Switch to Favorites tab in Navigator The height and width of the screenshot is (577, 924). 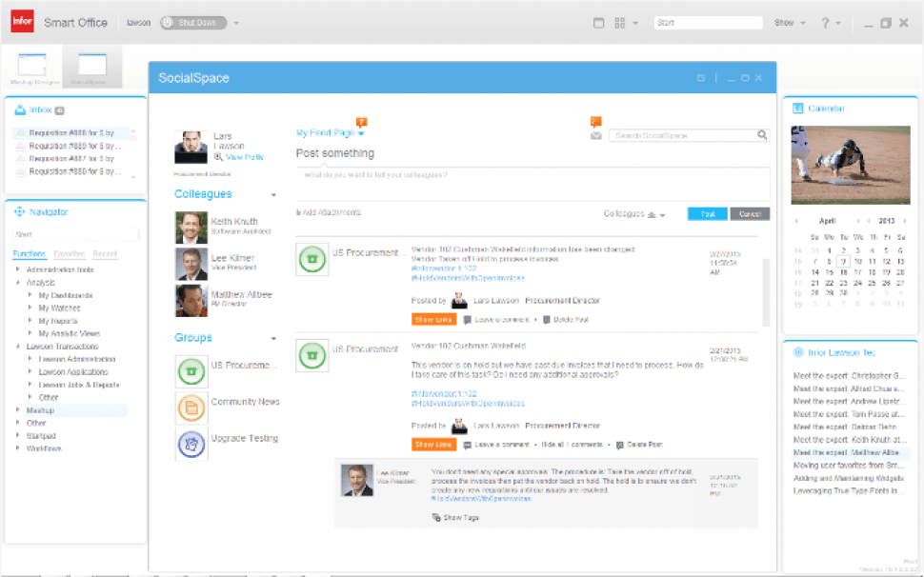click(69, 254)
